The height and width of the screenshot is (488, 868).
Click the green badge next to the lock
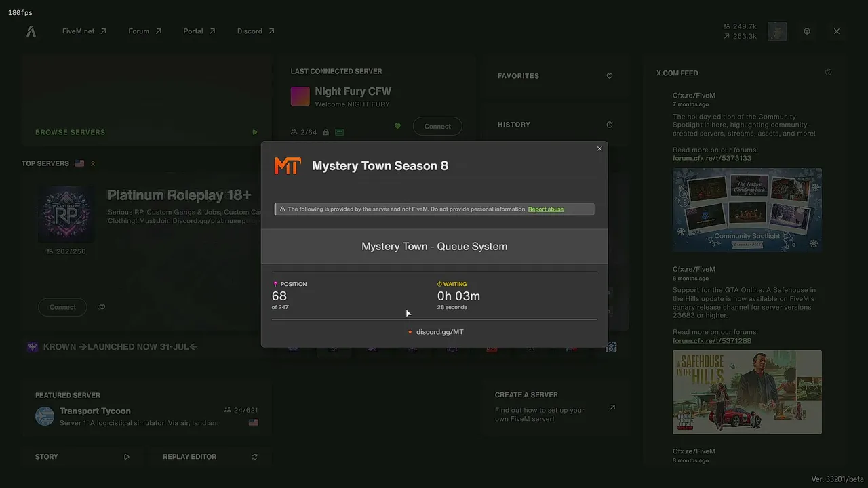point(340,132)
